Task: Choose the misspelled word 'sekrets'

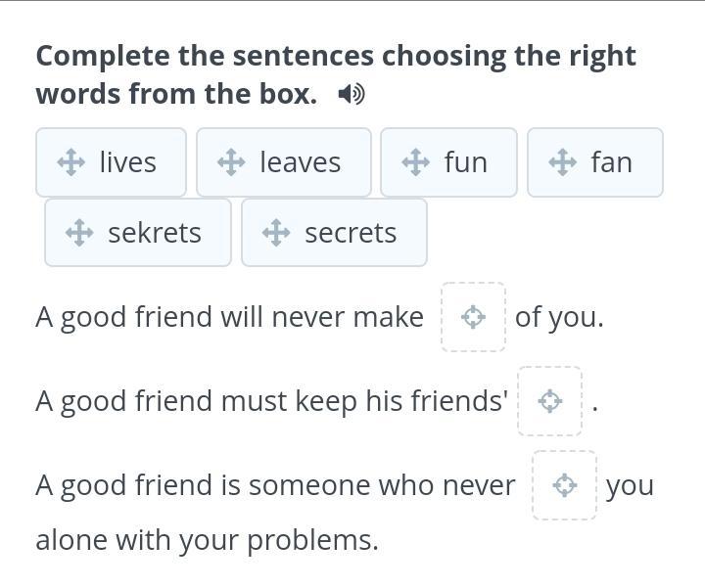Action: point(155,233)
